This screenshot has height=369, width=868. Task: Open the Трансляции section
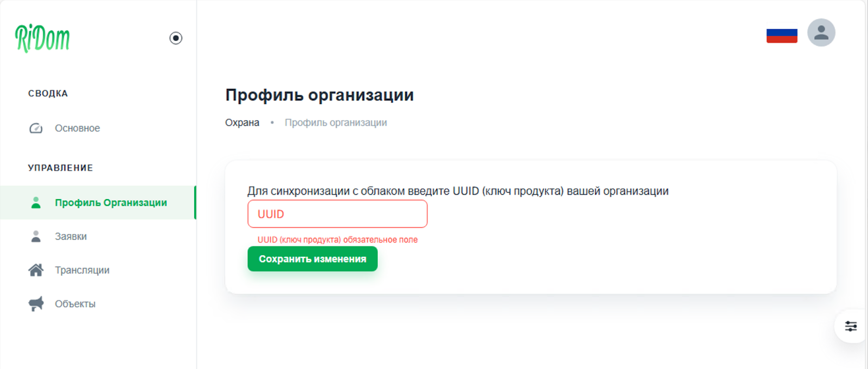(x=82, y=270)
